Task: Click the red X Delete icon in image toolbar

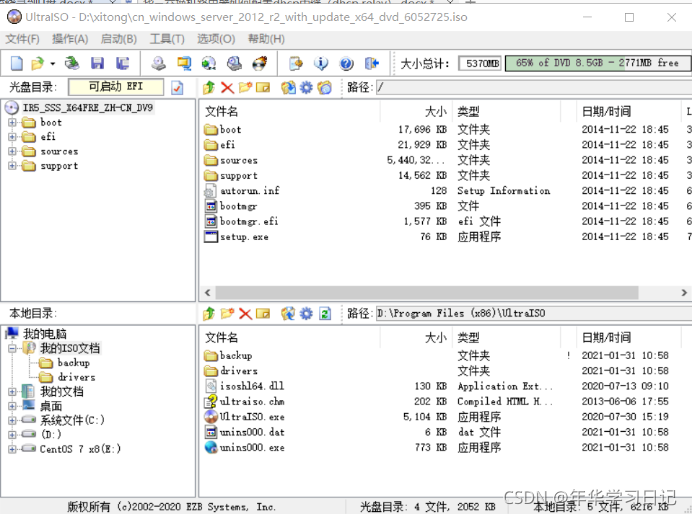Action: (227, 87)
